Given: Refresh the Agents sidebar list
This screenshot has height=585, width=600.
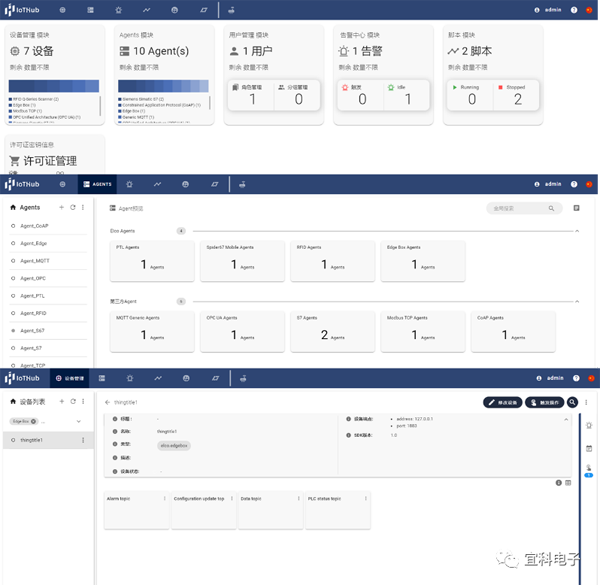Looking at the screenshot, I should tap(73, 207).
